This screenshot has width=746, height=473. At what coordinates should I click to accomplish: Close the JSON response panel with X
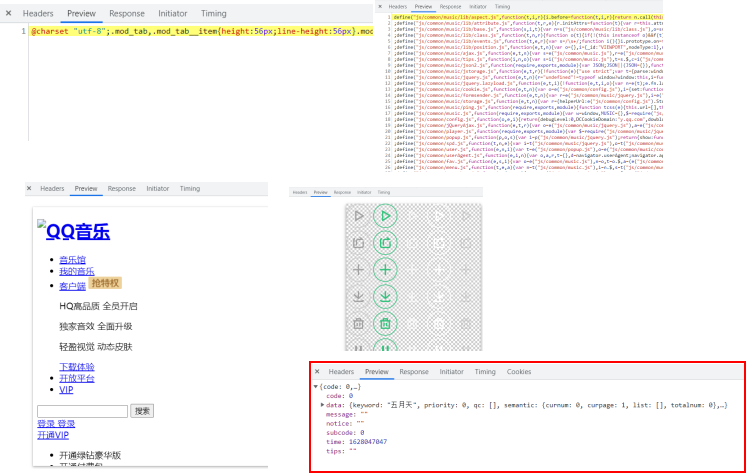[x=317, y=372]
